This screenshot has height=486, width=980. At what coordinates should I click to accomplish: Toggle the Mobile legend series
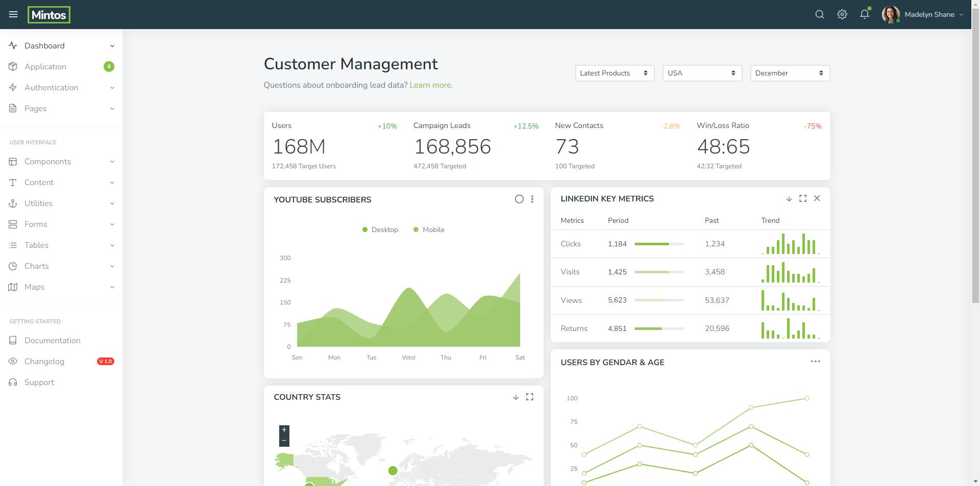(429, 230)
